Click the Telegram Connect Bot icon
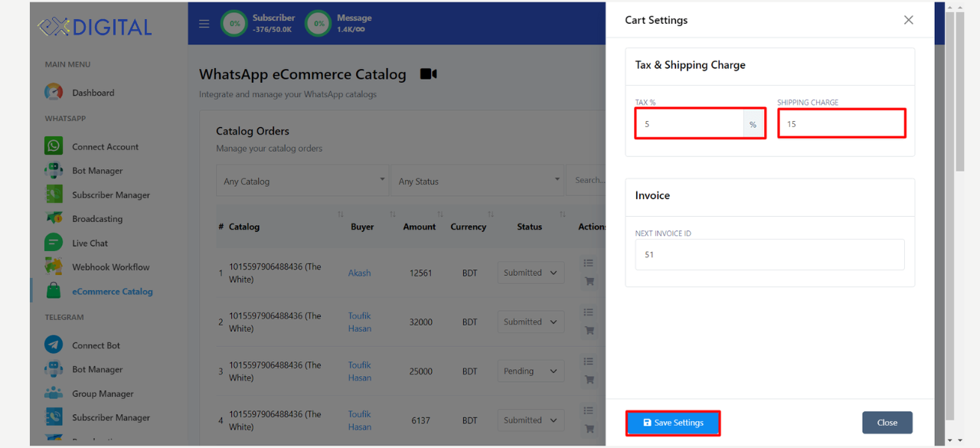This screenshot has width=980, height=448. coord(54,345)
